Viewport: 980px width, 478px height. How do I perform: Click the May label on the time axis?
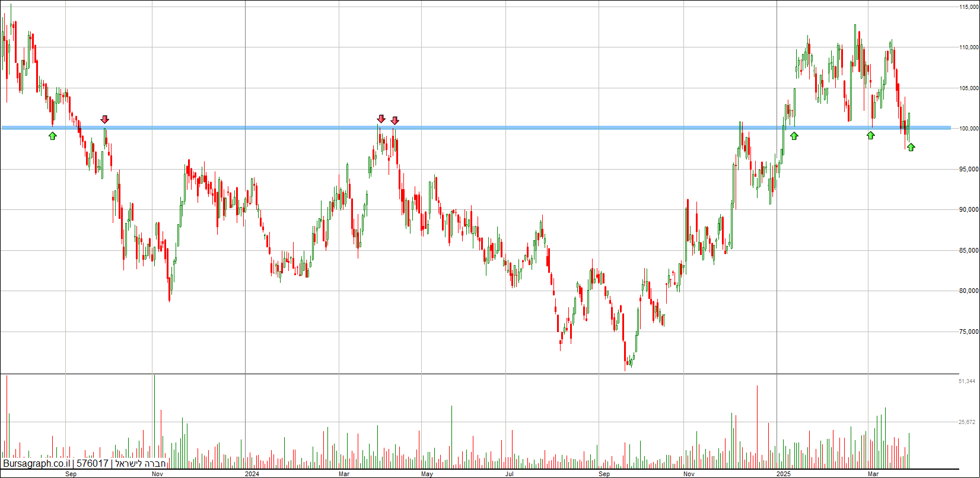coord(427,474)
